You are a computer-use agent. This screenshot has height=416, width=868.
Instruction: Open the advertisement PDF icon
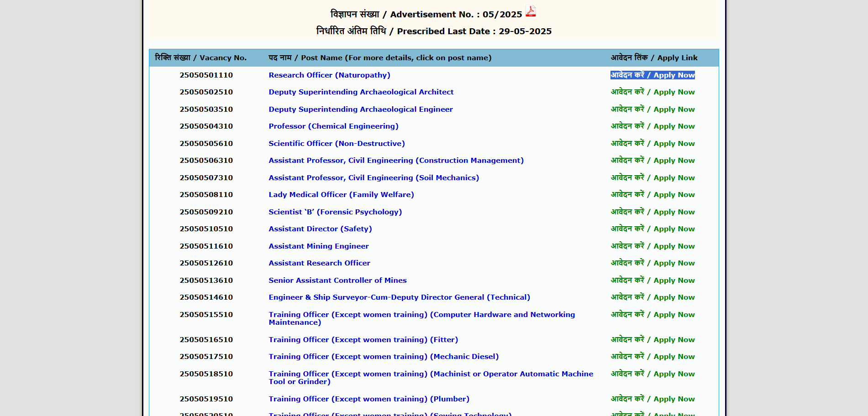(x=530, y=11)
